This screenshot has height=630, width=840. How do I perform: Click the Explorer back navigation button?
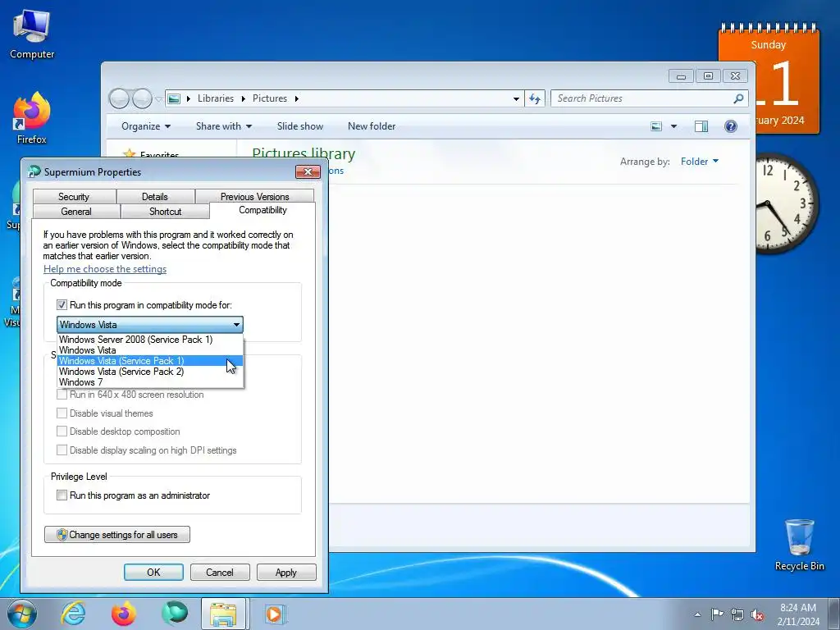[119, 98]
